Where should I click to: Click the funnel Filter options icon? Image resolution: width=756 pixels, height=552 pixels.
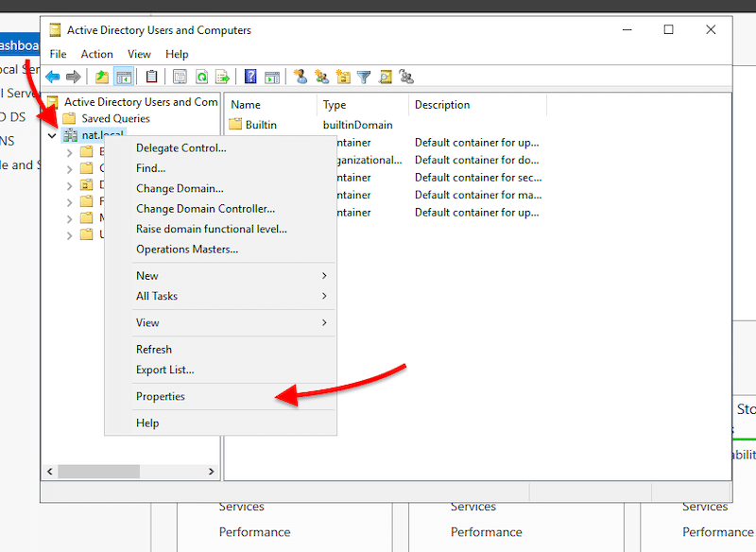[364, 77]
